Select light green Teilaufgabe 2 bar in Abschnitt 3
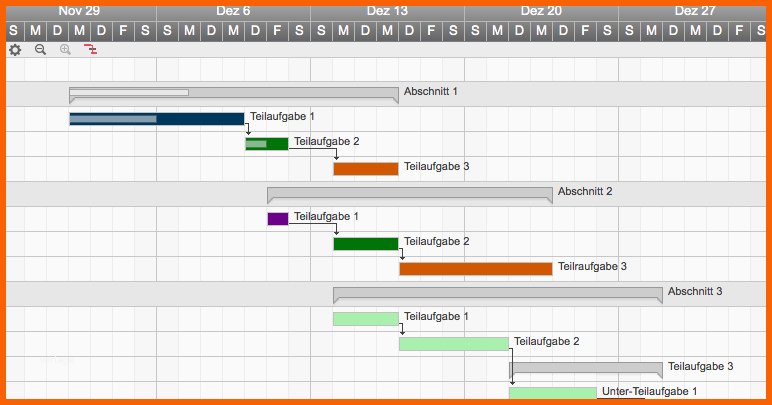Image resolution: width=772 pixels, height=405 pixels. (453, 343)
